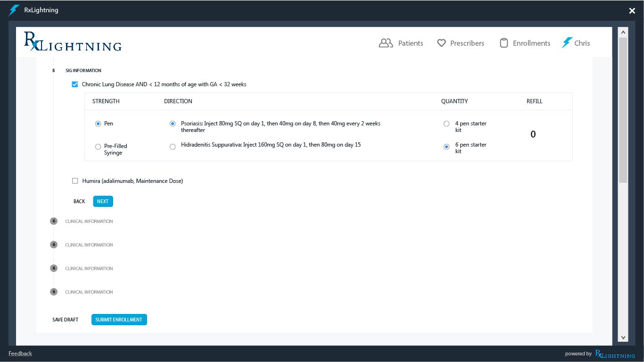Click the scrollbar up arrow

click(623, 33)
